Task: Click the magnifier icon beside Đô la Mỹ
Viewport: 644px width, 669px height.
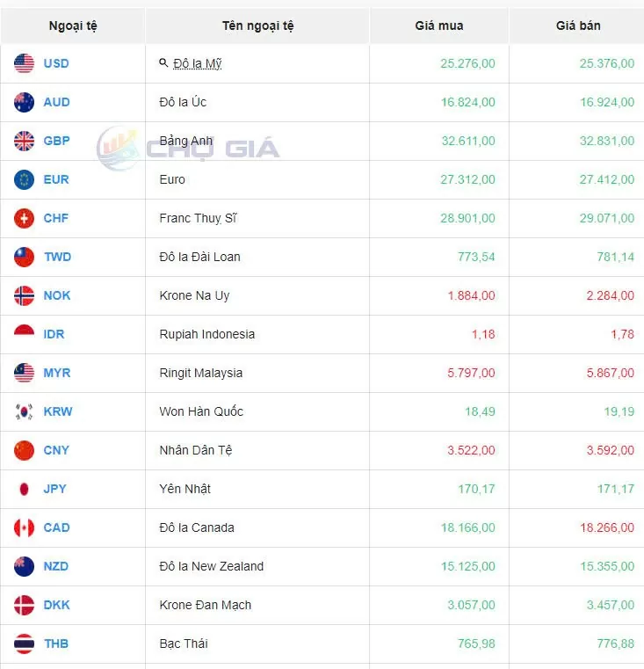Action: point(163,63)
